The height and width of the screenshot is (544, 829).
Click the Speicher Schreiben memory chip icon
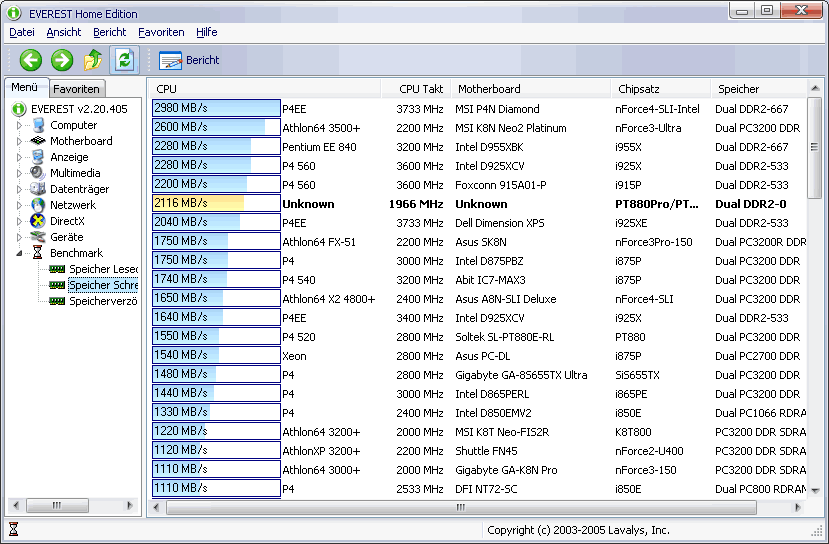click(57, 285)
